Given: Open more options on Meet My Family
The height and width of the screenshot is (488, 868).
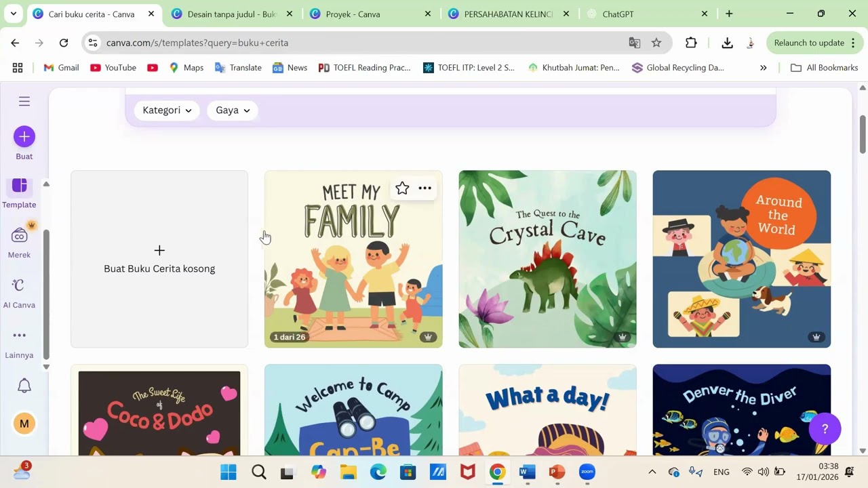Looking at the screenshot, I should point(425,188).
